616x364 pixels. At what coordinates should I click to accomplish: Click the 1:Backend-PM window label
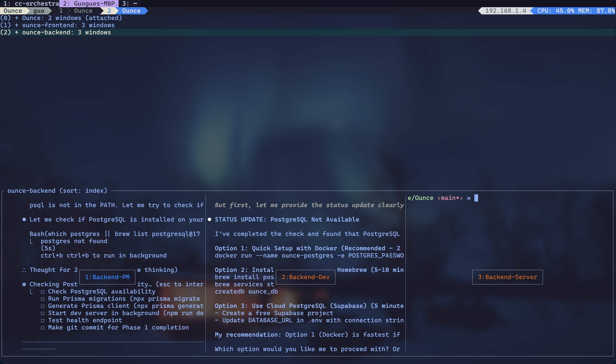pyautogui.click(x=107, y=277)
